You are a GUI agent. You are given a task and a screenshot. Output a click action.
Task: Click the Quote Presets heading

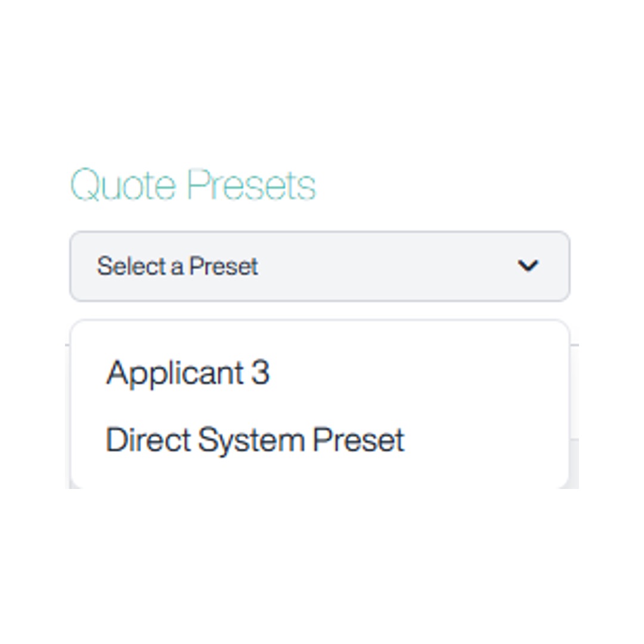[193, 185]
